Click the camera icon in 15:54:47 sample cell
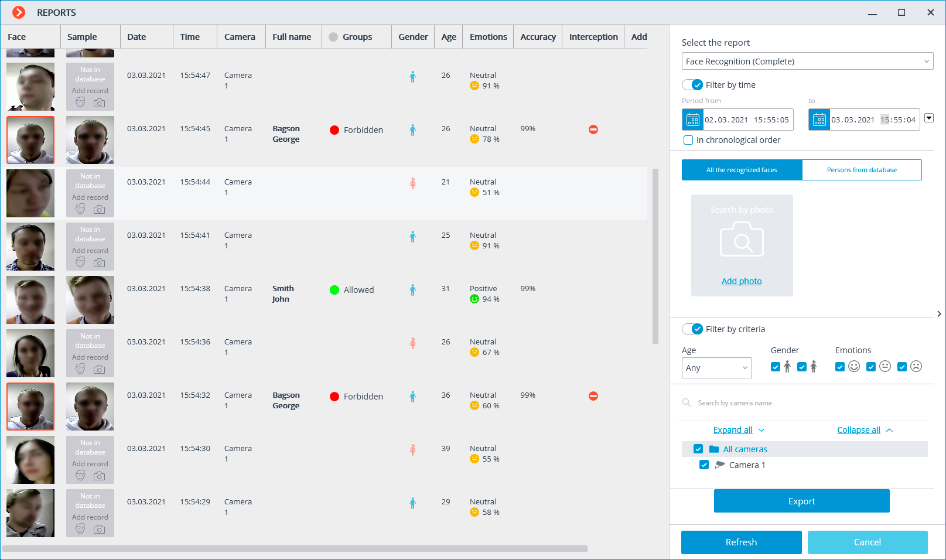The height and width of the screenshot is (560, 946). click(100, 103)
